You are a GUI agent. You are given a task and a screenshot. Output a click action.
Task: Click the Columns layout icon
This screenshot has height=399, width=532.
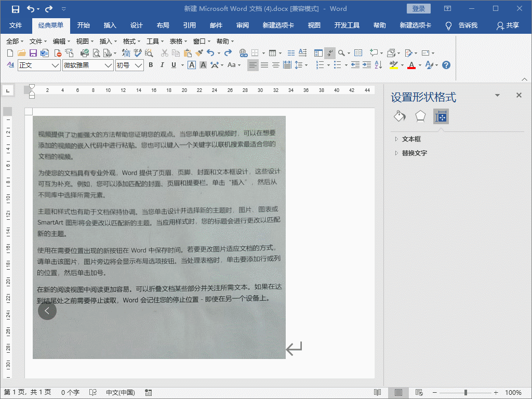pos(291,53)
